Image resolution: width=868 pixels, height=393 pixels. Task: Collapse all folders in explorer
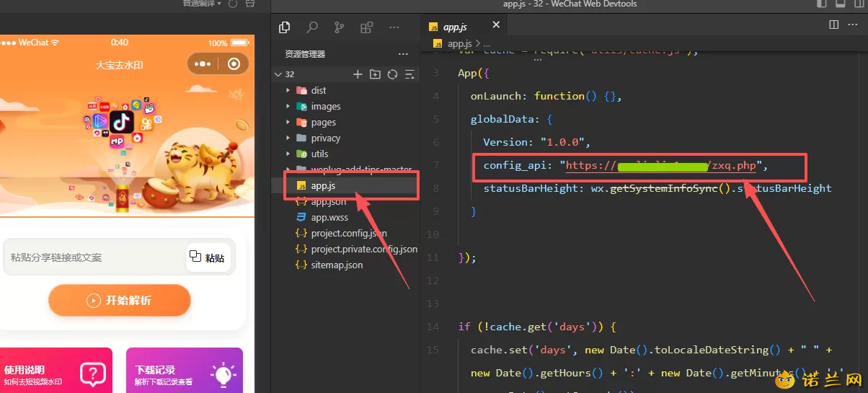pos(409,74)
